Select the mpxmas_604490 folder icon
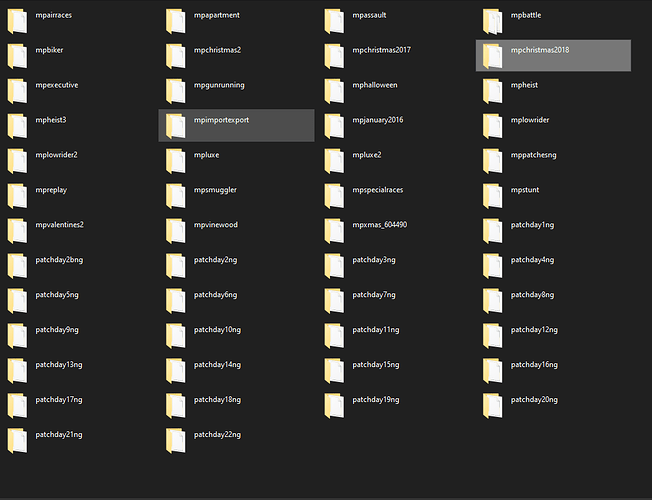 point(334,230)
